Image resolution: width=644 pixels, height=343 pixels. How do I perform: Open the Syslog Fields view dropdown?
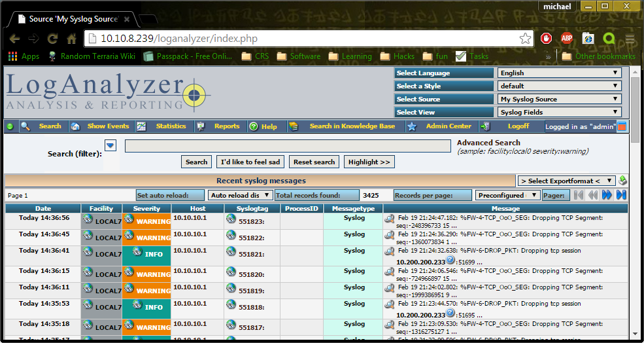559,113
